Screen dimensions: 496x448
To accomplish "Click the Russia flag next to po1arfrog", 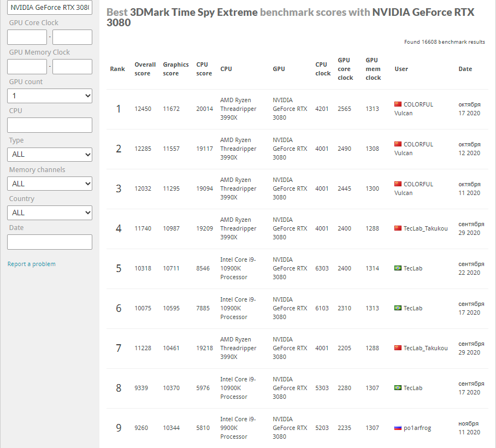I will [x=398, y=428].
